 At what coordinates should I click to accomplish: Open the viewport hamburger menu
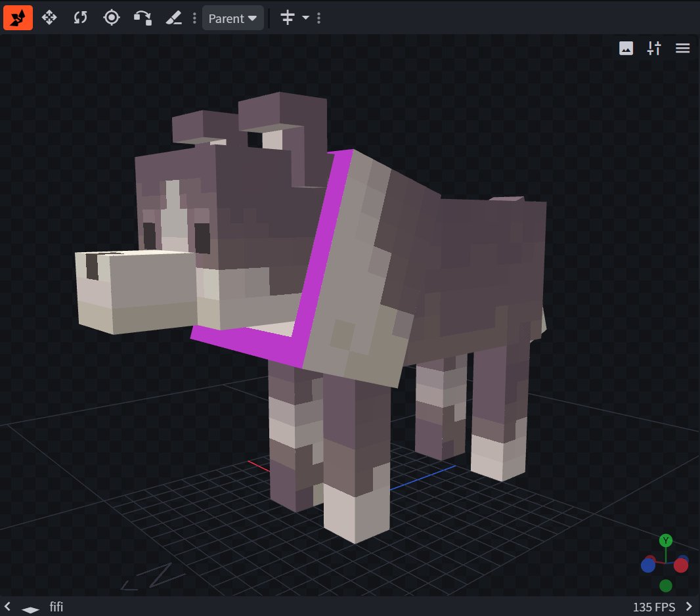682,48
